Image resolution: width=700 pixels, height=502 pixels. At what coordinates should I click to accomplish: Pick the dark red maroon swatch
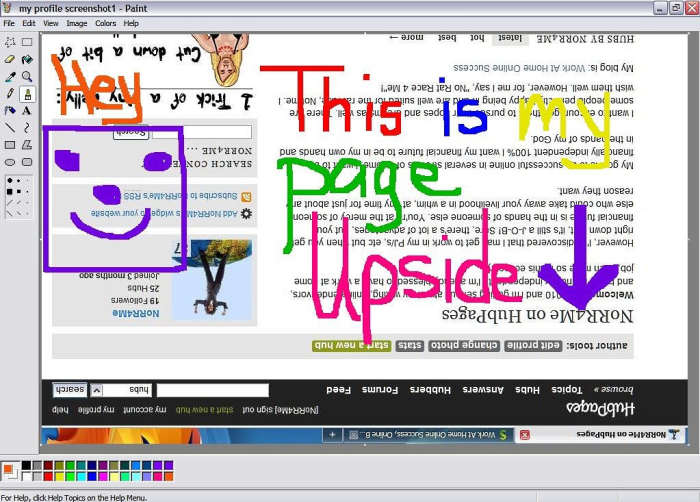[x=48, y=465]
